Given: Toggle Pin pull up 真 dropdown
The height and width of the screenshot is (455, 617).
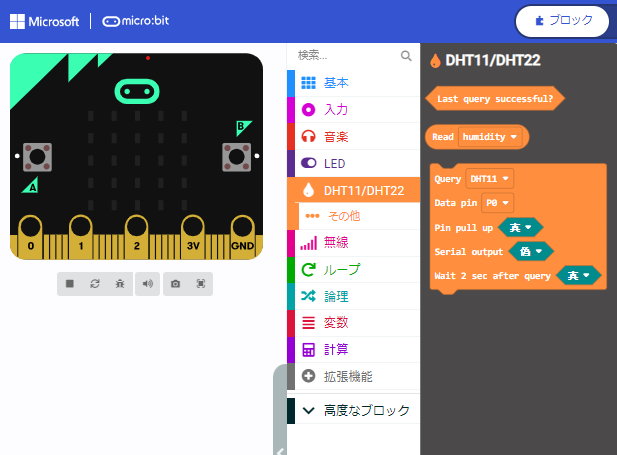Looking at the screenshot, I should coord(520,228).
